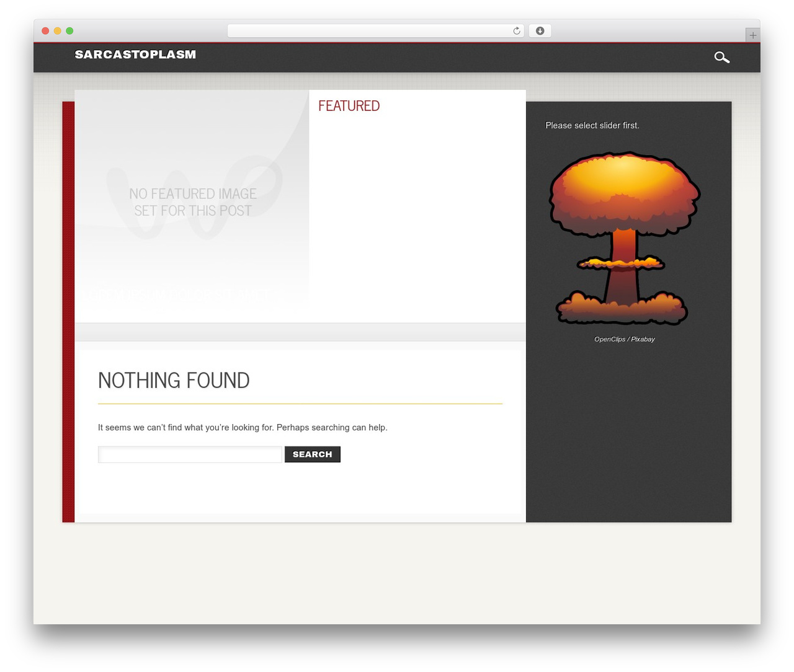
Task: Select the NOTHING FOUND heading
Action: click(x=174, y=381)
